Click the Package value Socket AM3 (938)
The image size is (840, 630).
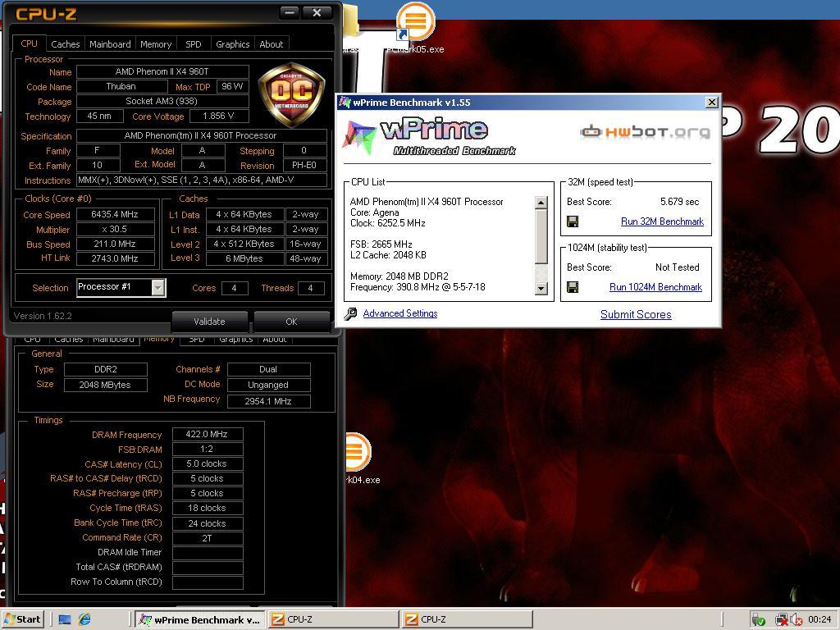click(162, 101)
